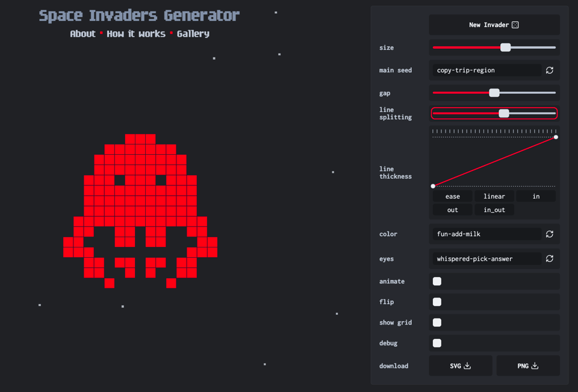Turn on show grid
578x392 pixels.
pos(437,322)
